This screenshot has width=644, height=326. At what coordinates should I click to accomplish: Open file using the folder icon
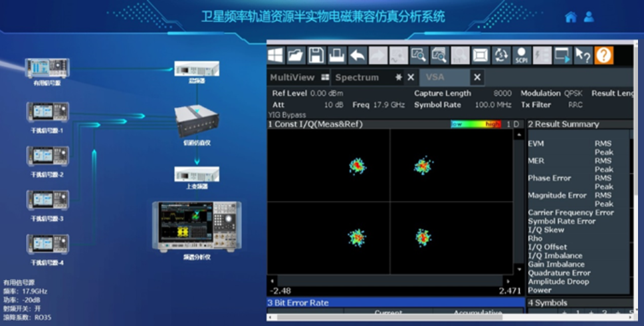[296, 55]
